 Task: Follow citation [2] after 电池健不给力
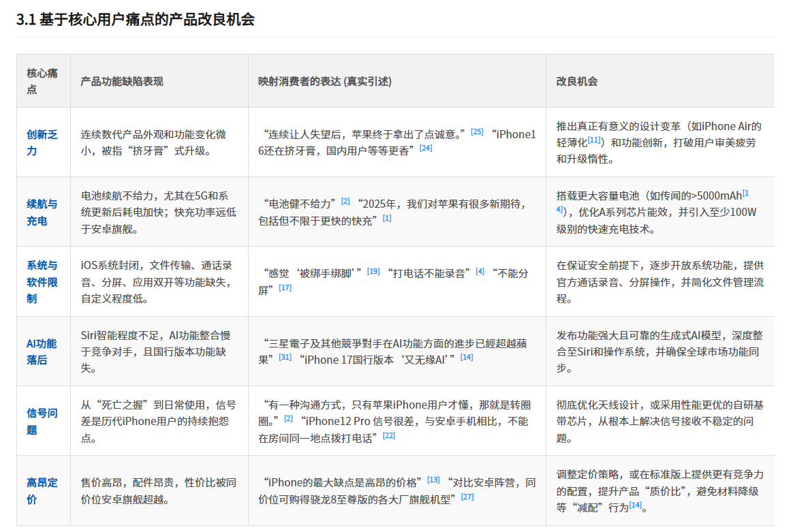pyautogui.click(x=345, y=201)
